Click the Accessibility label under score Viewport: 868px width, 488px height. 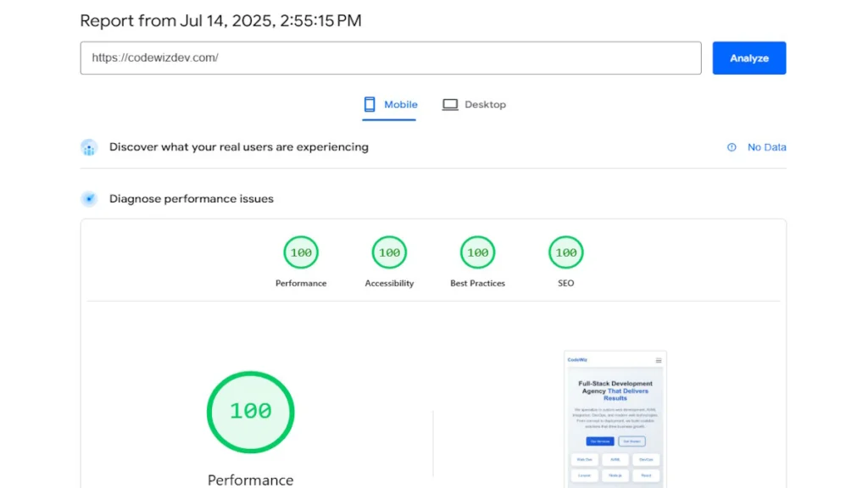[389, 283]
